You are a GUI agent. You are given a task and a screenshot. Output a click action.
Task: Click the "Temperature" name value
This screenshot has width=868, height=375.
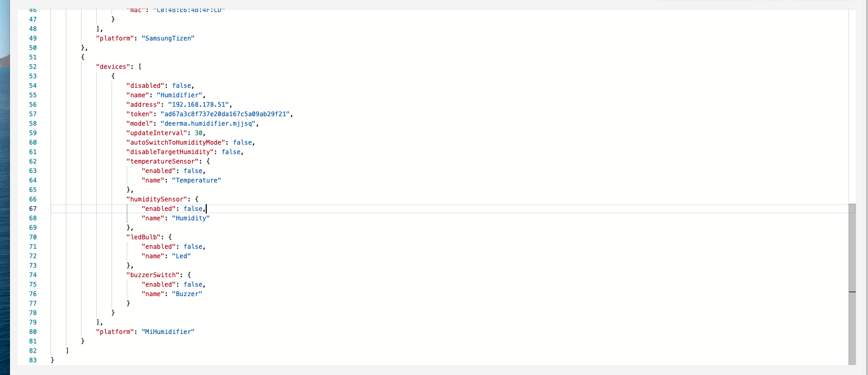196,180
